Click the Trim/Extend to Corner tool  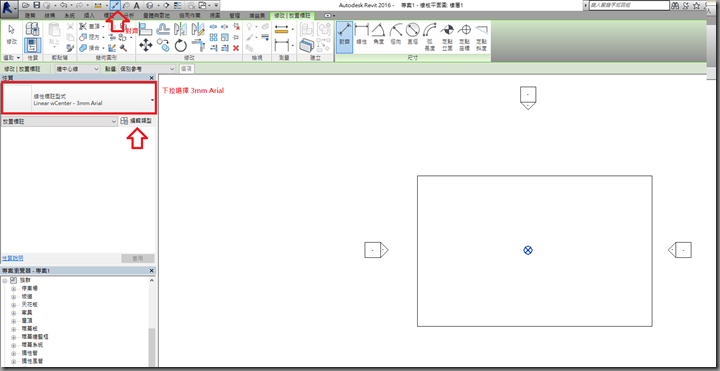[198, 45]
